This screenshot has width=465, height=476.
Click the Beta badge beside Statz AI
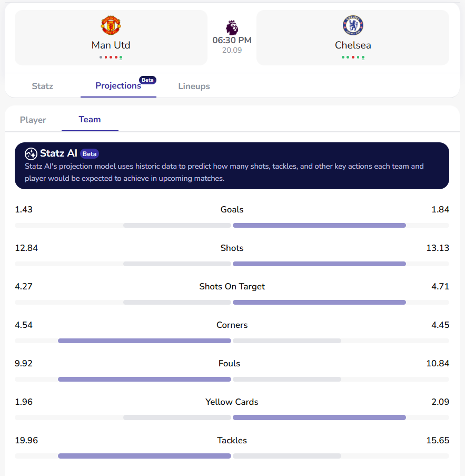(90, 154)
